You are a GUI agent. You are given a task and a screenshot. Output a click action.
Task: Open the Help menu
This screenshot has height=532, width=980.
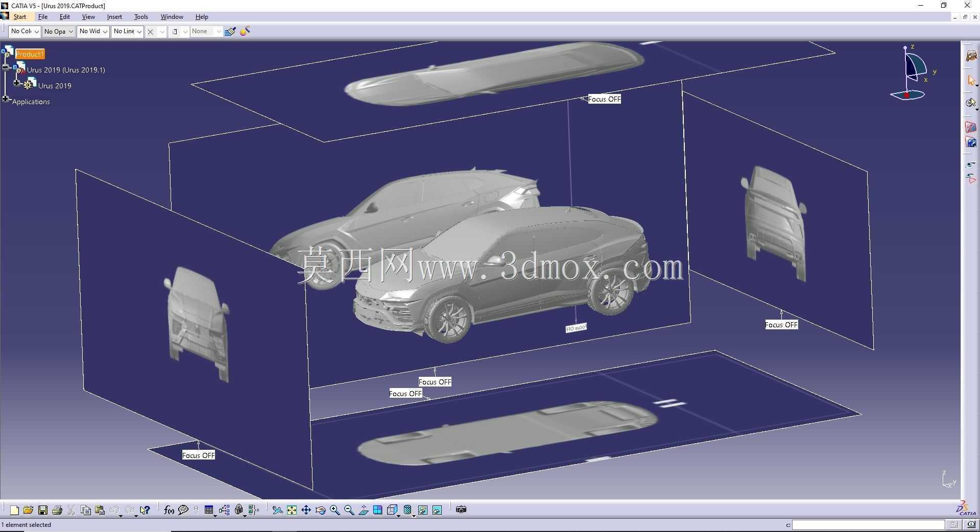pyautogui.click(x=202, y=17)
